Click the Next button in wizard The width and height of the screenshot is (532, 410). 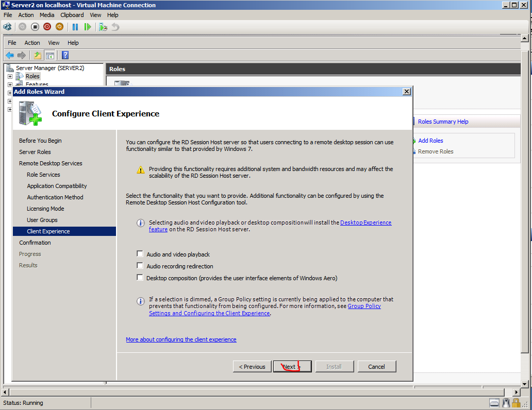click(292, 367)
